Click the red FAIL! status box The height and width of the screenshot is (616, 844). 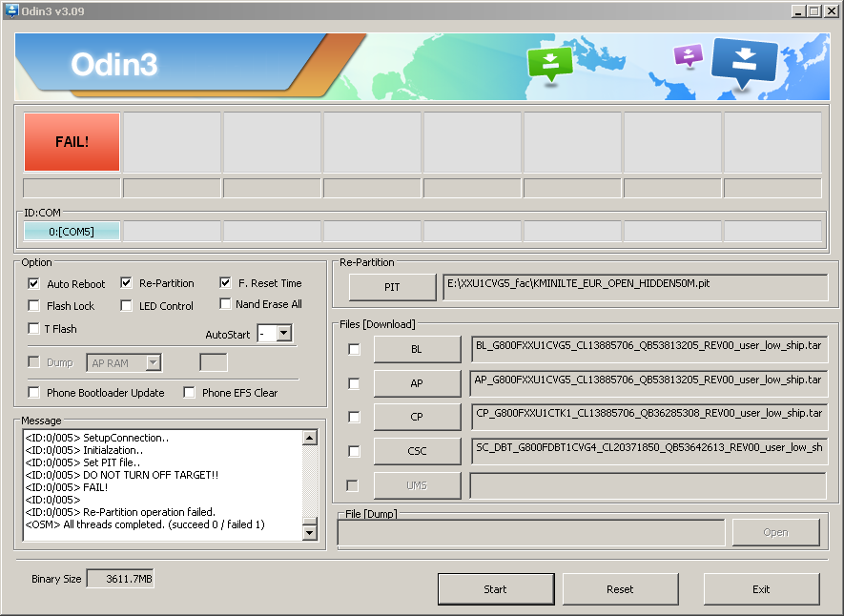72,142
